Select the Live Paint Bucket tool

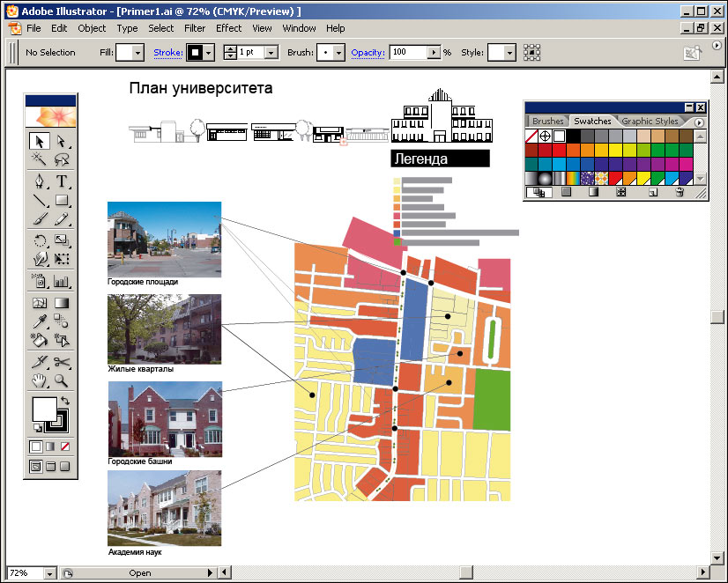click(39, 340)
